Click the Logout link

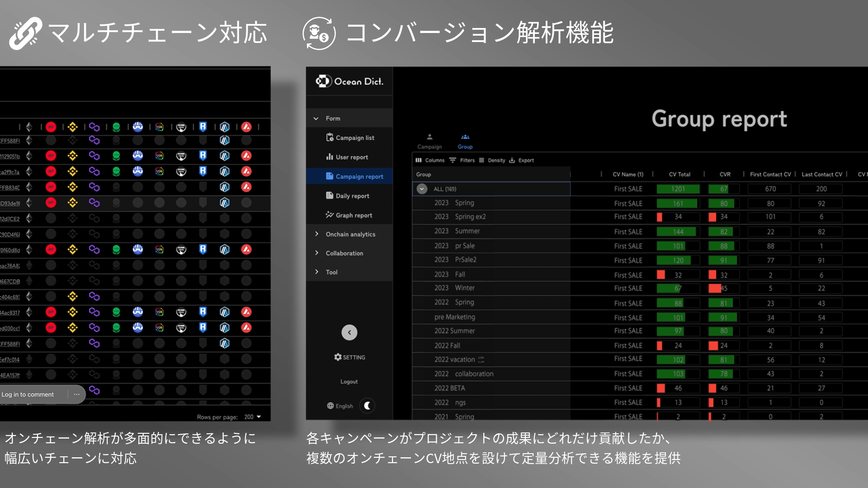(349, 382)
